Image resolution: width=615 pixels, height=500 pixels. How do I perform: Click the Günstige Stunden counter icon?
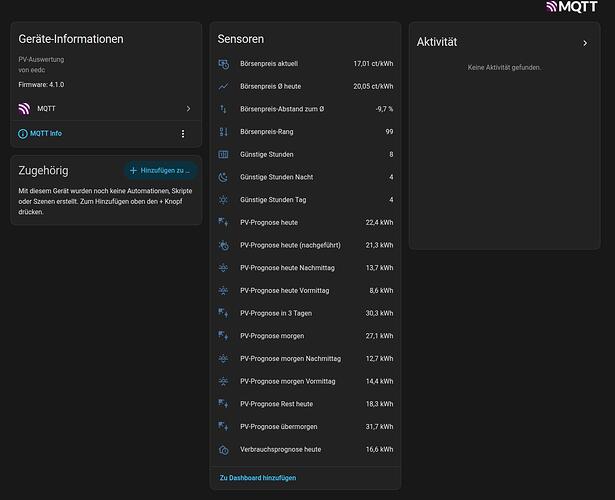pyautogui.click(x=224, y=155)
